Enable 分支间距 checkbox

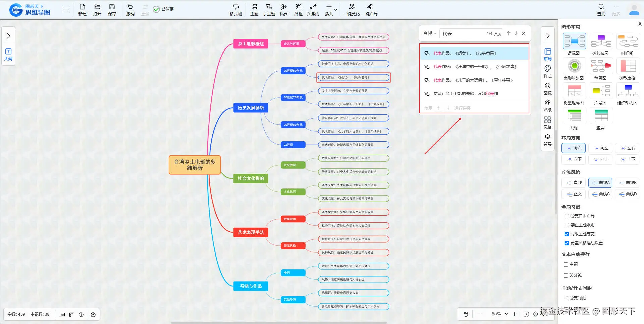(x=566, y=298)
